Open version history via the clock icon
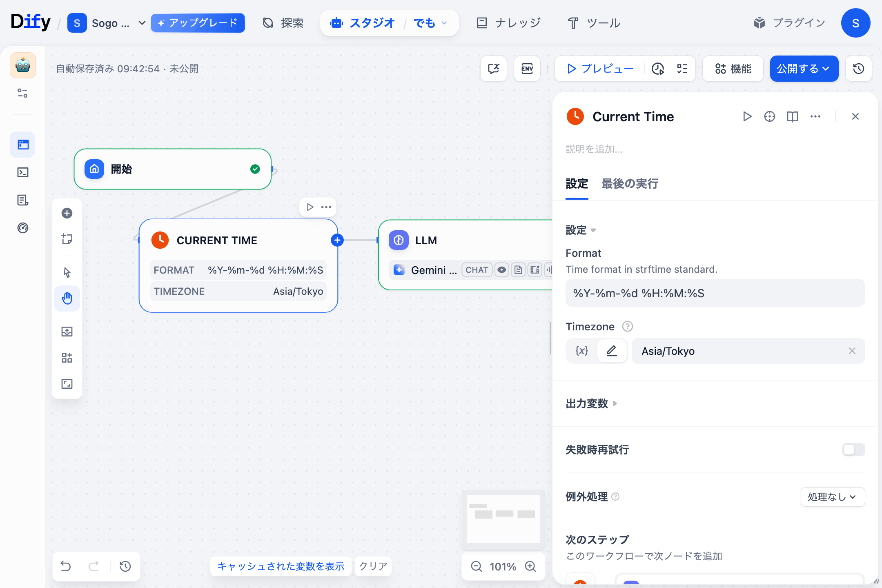Image resolution: width=882 pixels, height=588 pixels. tap(858, 69)
